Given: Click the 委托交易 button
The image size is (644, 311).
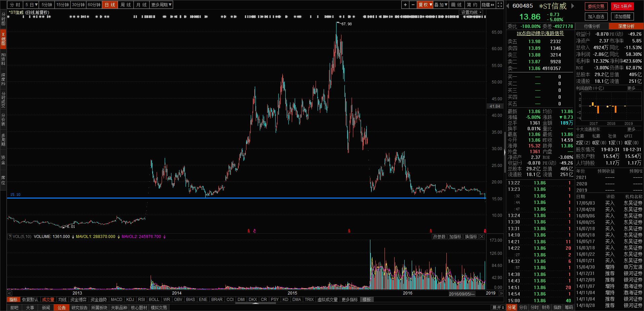Looking at the screenshot, I should point(596,6).
